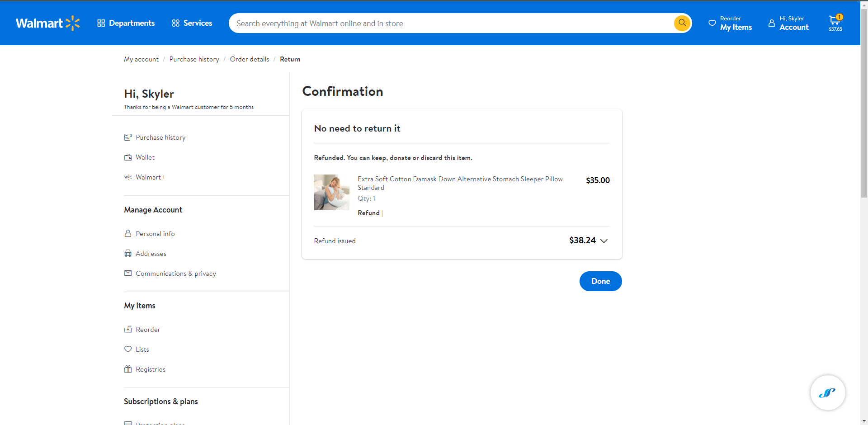The width and height of the screenshot is (868, 425).
Task: Click the pillow product thumbnail
Action: [331, 192]
